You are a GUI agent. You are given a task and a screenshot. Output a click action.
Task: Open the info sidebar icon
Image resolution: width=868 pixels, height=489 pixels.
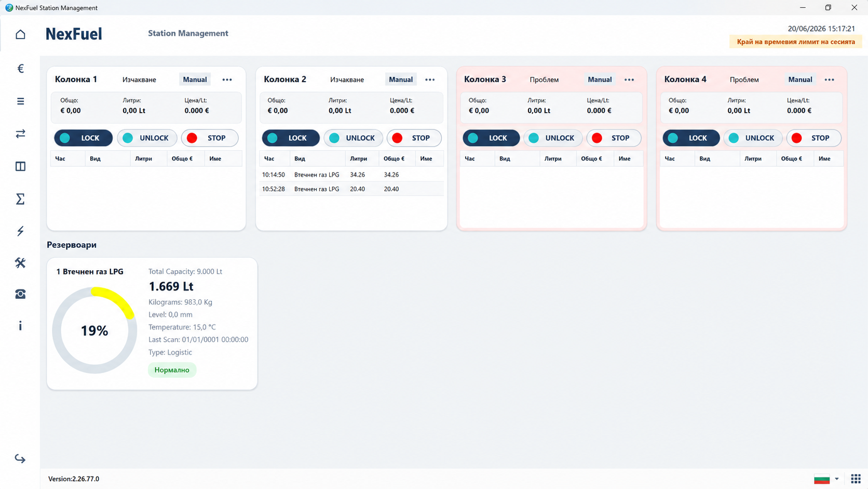point(20,326)
